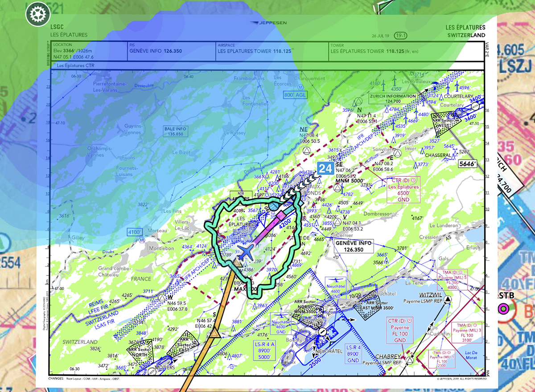535x392 pixels.
Task: Tap the LSGC airport identifier in header
Action: pyautogui.click(x=57, y=27)
